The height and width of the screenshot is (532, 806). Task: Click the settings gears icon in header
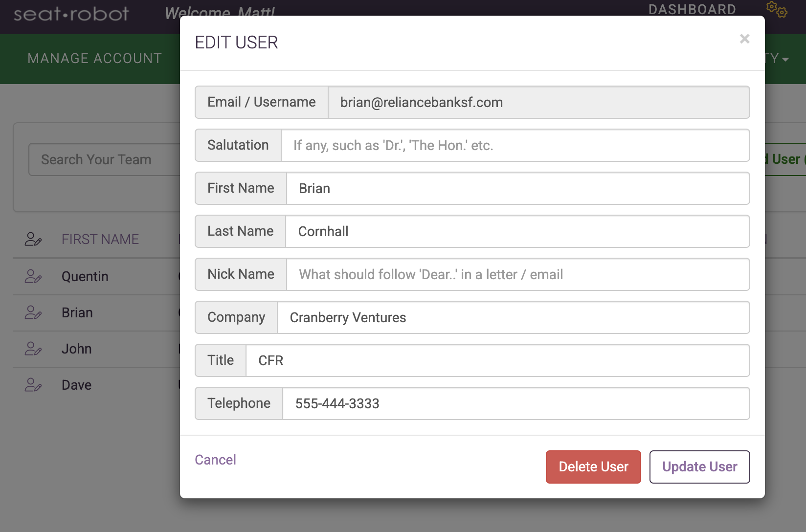777,9
